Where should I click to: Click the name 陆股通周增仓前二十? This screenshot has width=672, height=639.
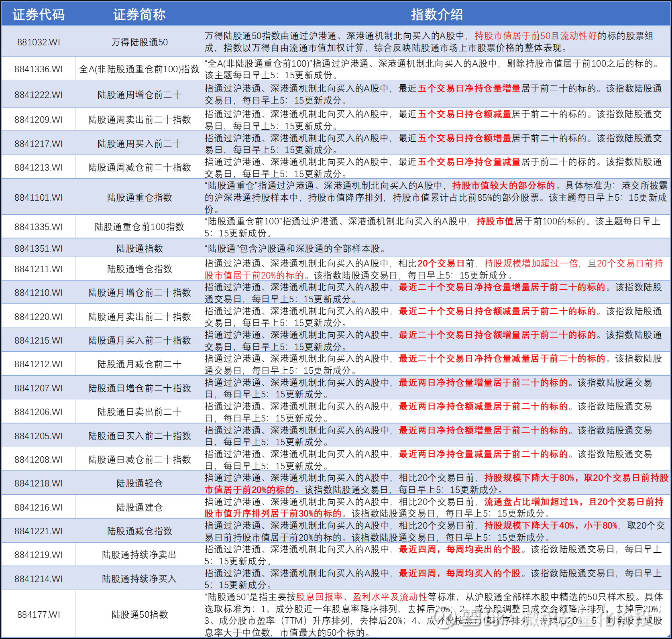tap(139, 95)
